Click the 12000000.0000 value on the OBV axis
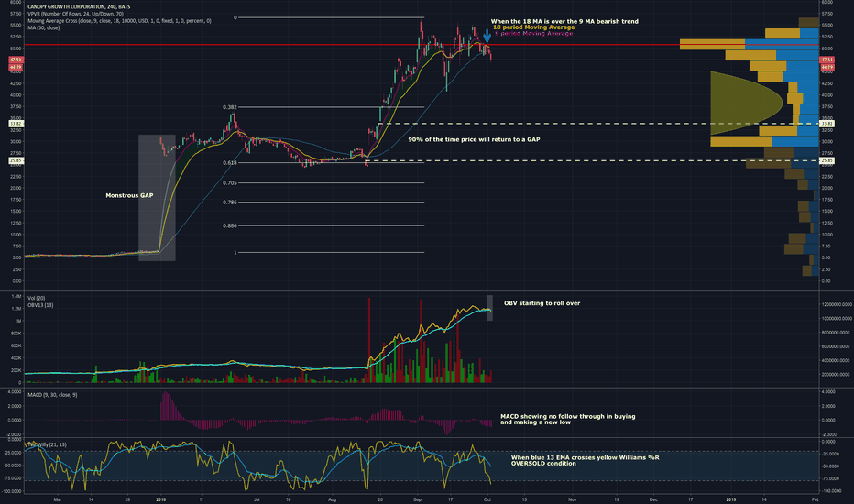The image size is (854, 504). pyautogui.click(x=836, y=304)
